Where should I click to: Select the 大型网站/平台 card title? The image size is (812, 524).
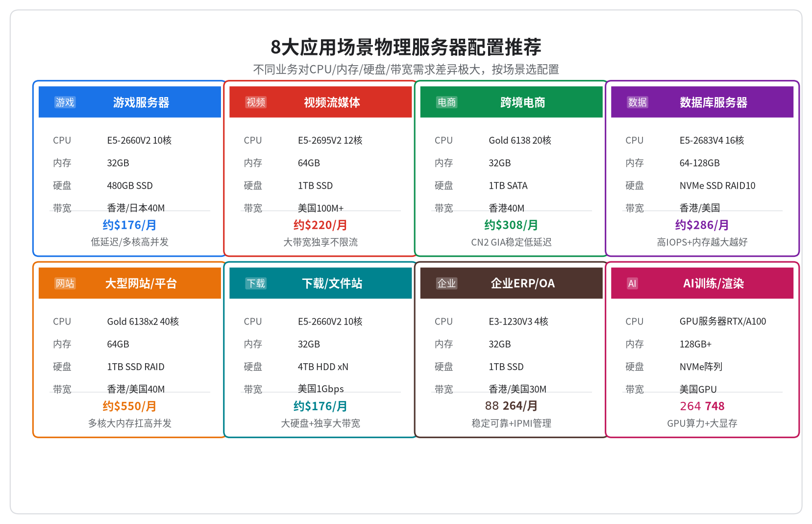[x=141, y=283]
